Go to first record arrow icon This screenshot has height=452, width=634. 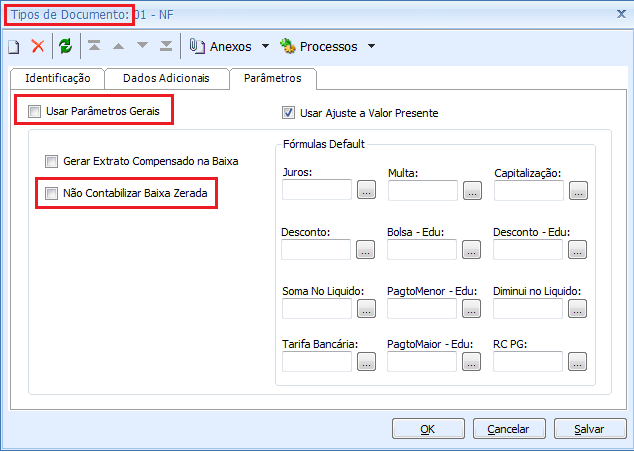pos(94,46)
